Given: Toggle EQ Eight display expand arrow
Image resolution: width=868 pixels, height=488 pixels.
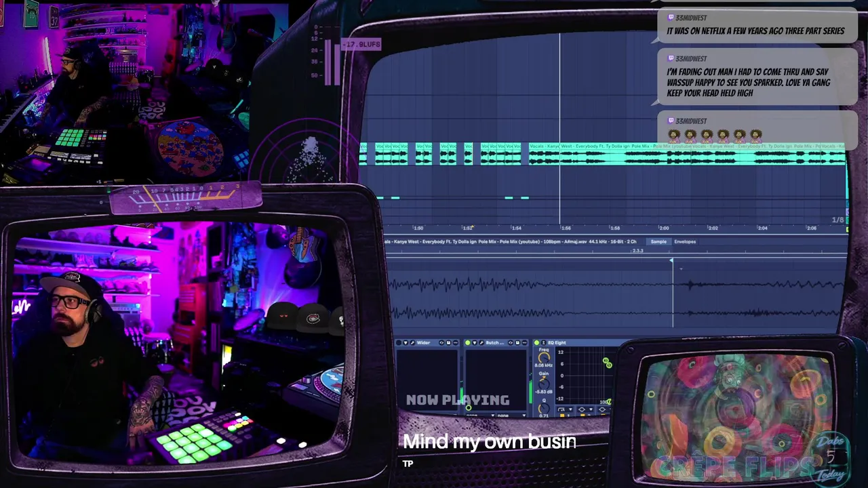Looking at the screenshot, I should click(x=543, y=343).
